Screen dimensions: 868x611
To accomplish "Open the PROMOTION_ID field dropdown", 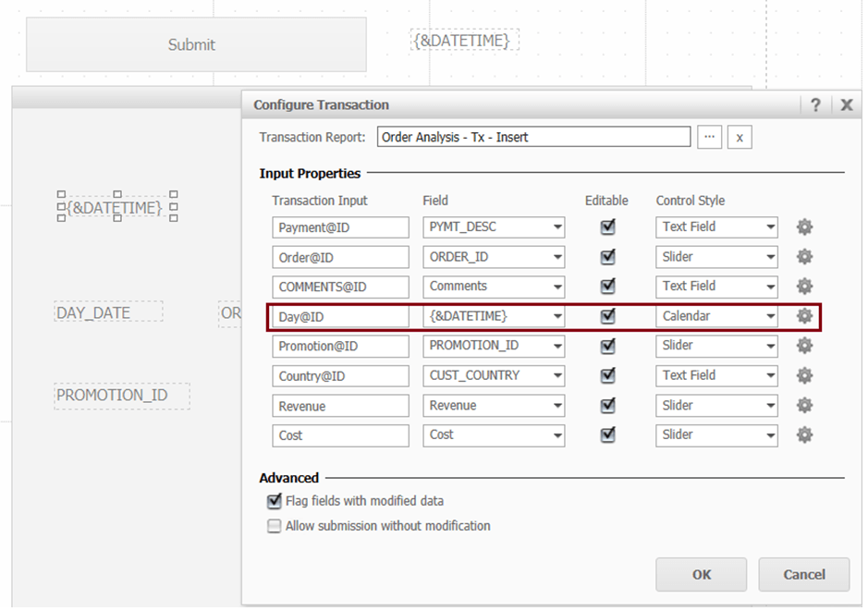I will tap(494, 346).
